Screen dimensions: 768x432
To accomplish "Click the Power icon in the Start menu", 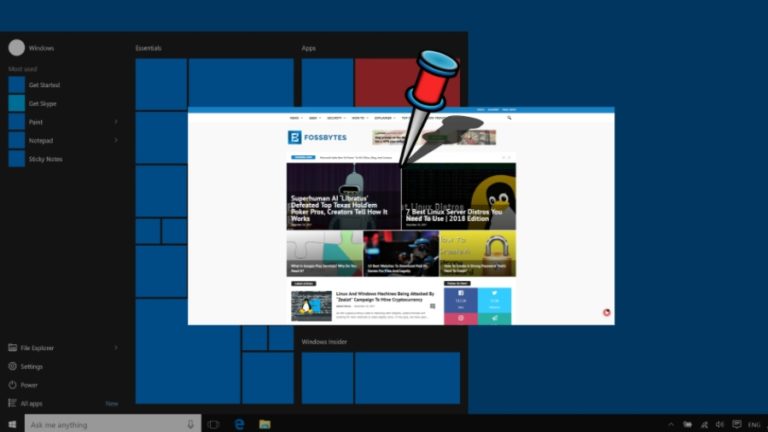I will click(x=12, y=384).
